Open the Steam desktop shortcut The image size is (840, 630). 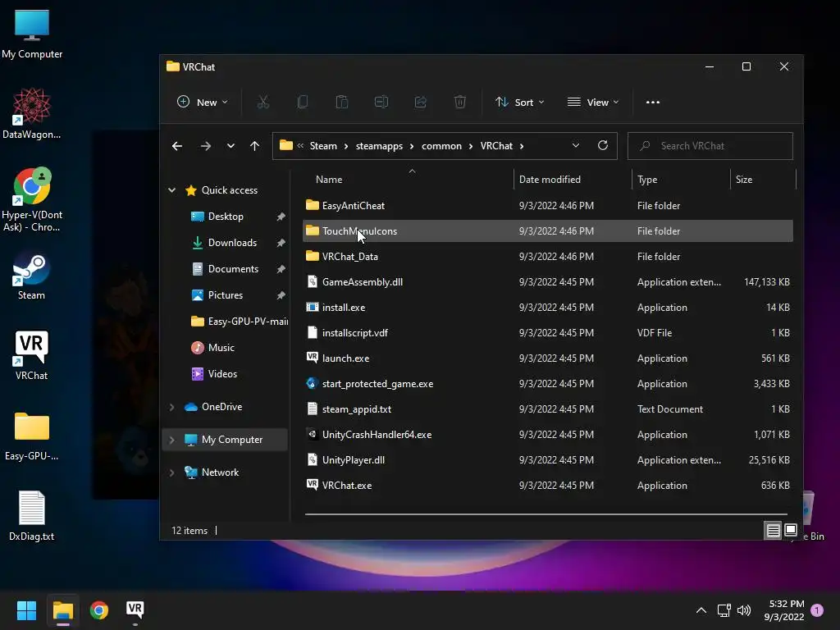[31, 276]
